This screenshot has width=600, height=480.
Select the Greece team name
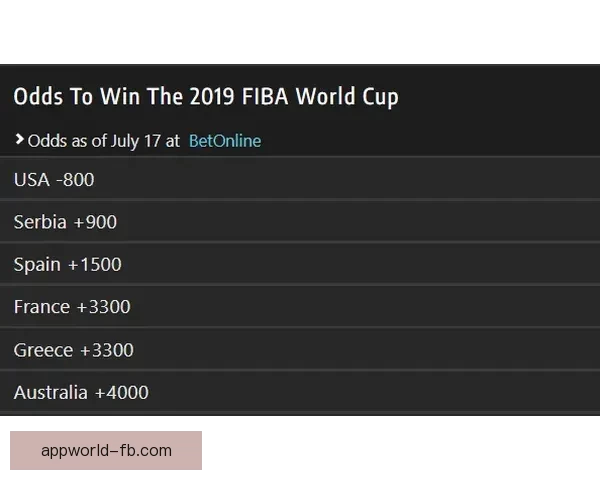pyautogui.click(x=43, y=350)
